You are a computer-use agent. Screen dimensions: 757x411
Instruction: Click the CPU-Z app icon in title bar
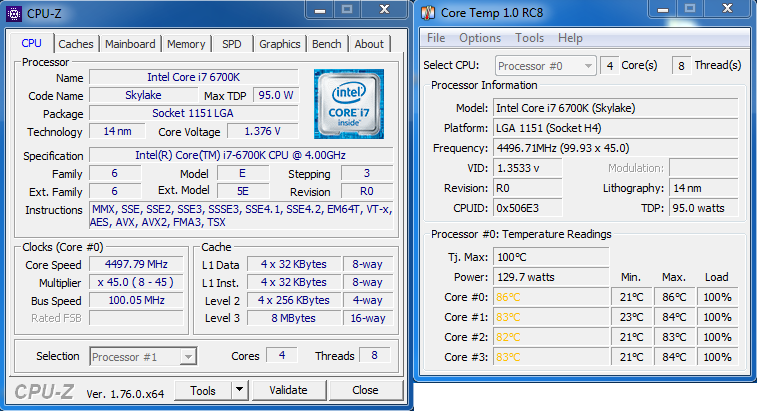14,14
